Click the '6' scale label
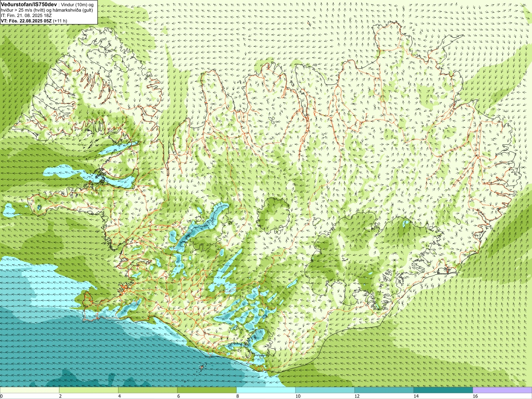 pyautogui.click(x=179, y=397)
